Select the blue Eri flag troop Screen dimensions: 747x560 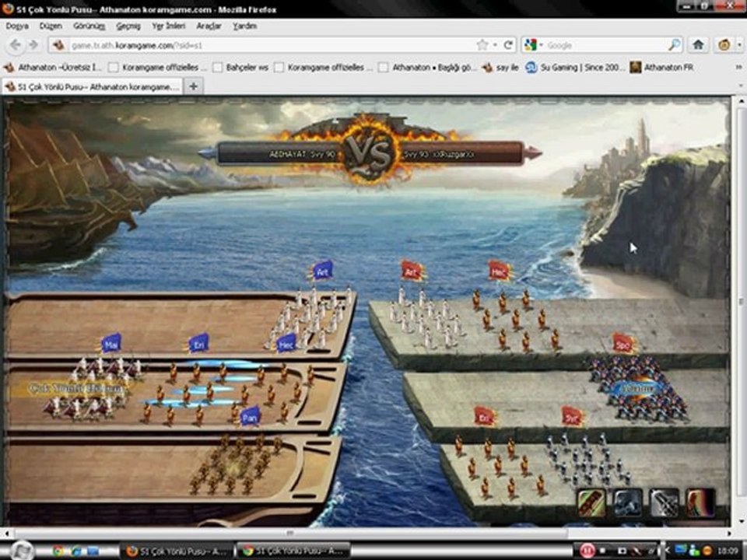click(x=198, y=344)
